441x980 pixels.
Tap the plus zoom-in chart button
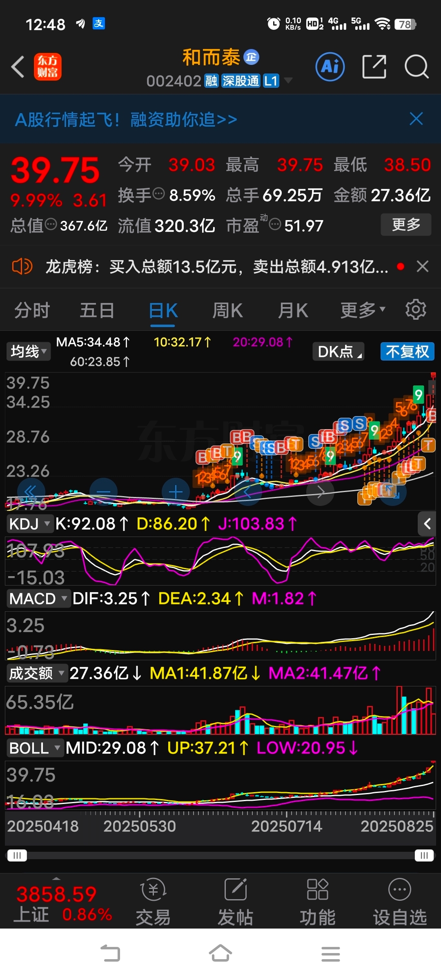coord(176,492)
